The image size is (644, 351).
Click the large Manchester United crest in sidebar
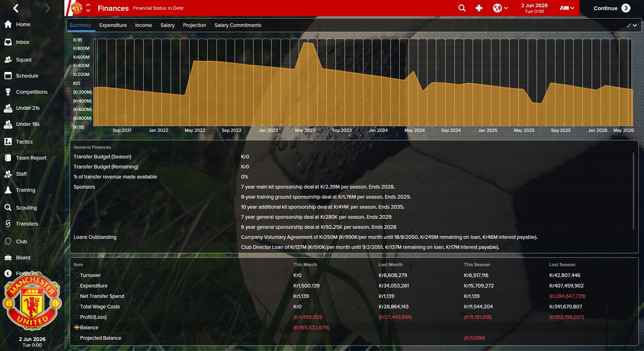[32, 301]
